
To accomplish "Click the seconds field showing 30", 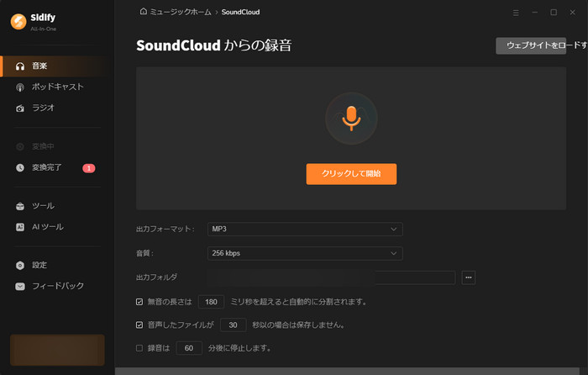I will coord(234,325).
